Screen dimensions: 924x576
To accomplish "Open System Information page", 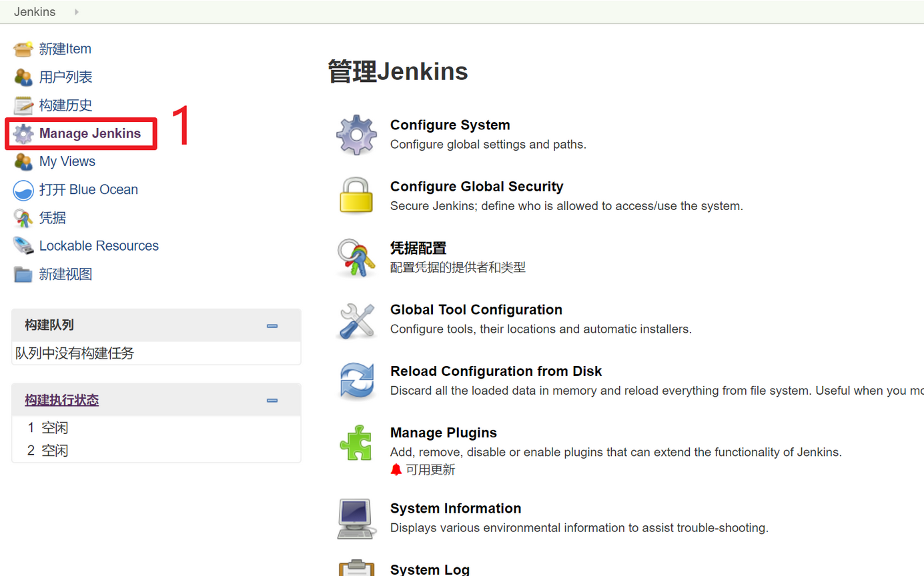I will tap(456, 508).
